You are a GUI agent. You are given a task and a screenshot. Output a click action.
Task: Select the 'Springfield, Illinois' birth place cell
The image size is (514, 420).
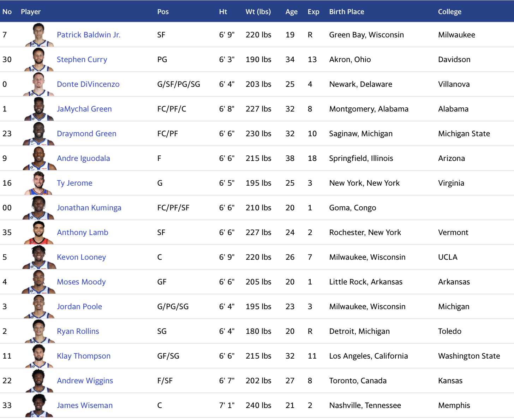tap(361, 158)
